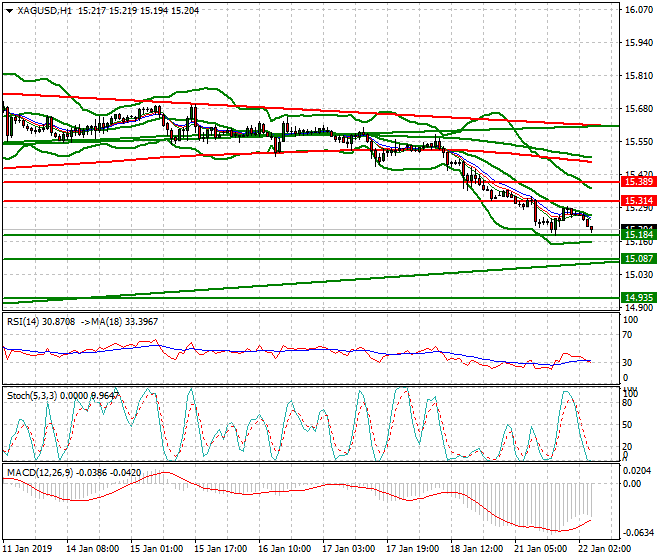Viewport: 660px width, 560px height.
Task: Click the 16.070 price scale value
Action: (639, 10)
